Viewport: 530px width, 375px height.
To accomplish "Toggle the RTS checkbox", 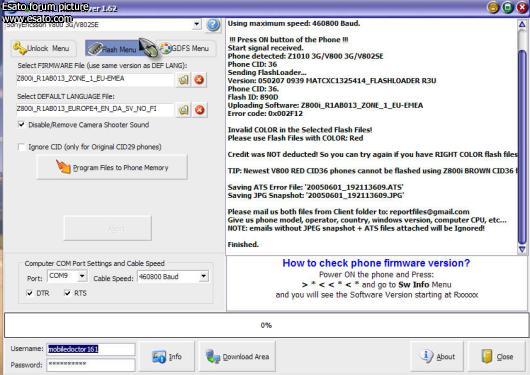I will (x=68, y=293).
